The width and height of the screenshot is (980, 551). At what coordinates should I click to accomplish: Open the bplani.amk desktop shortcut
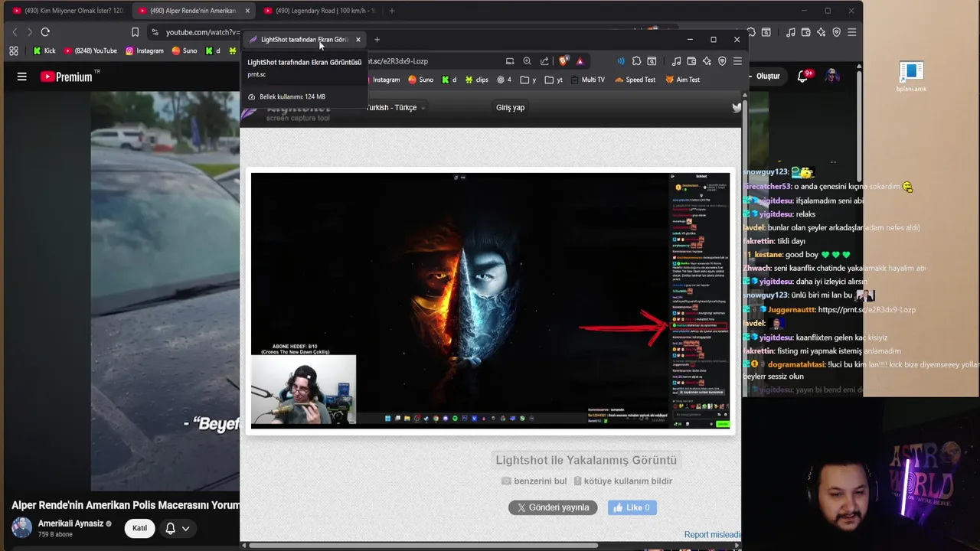point(911,77)
